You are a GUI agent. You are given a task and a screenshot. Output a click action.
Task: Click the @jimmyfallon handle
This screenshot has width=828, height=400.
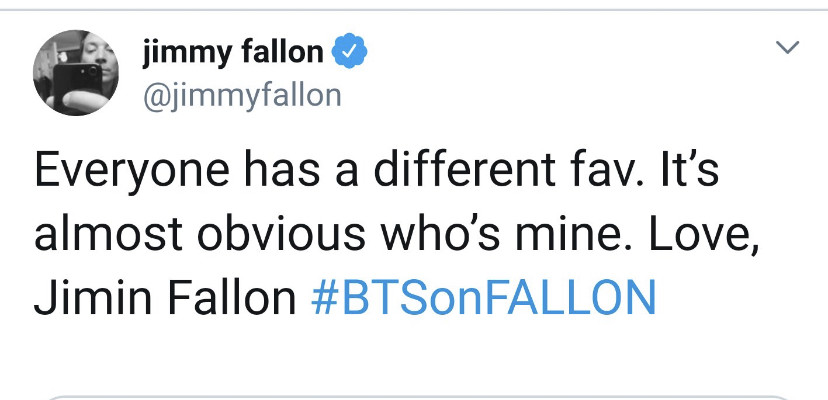tap(242, 97)
